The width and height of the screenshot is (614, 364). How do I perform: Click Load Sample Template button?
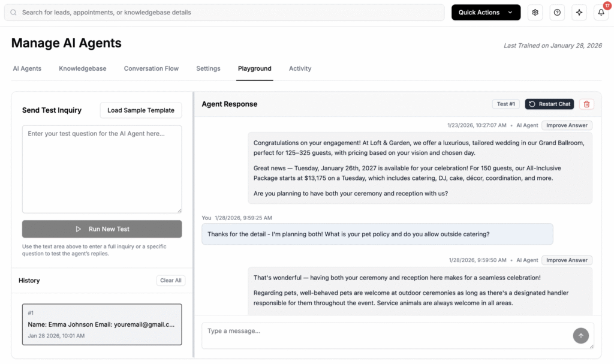(141, 110)
